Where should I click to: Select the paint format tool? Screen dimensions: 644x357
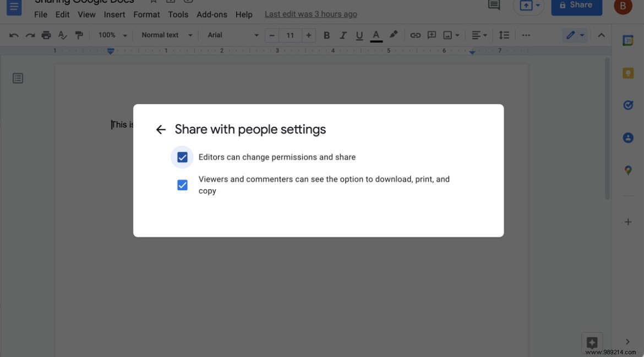coord(79,35)
